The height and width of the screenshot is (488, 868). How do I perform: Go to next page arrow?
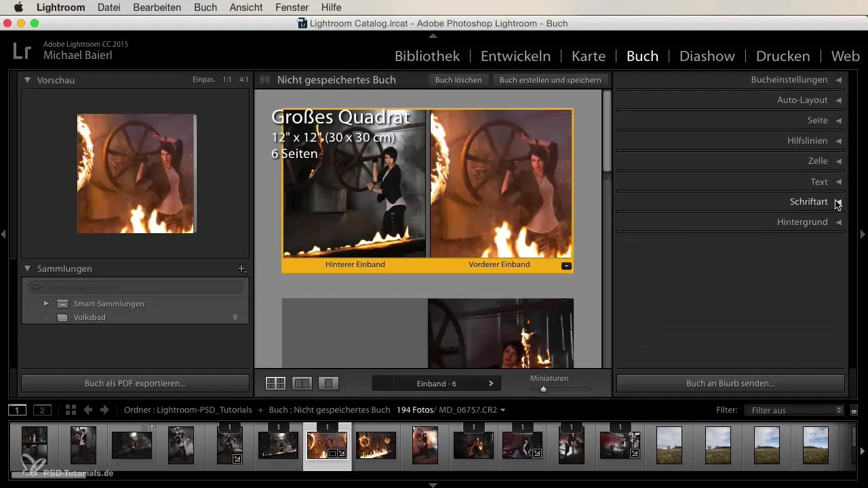click(x=491, y=384)
